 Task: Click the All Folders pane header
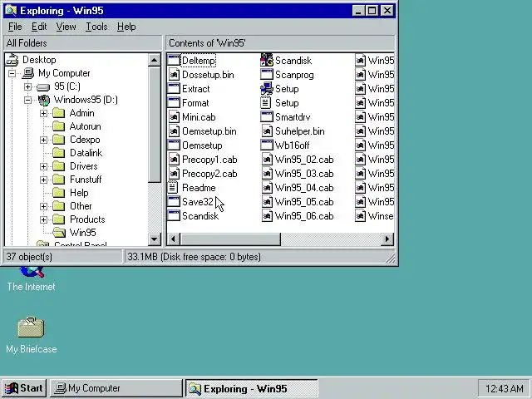coord(82,43)
